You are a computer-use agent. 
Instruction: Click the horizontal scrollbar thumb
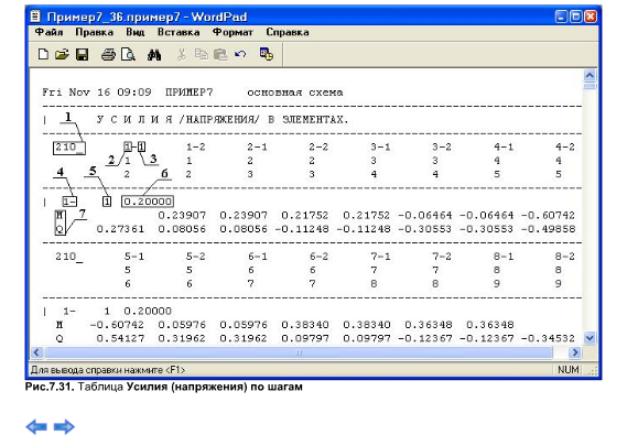tap(299, 353)
